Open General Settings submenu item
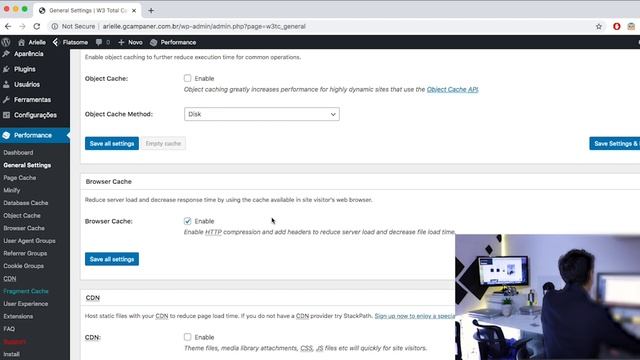The image size is (640, 360). coord(27,165)
